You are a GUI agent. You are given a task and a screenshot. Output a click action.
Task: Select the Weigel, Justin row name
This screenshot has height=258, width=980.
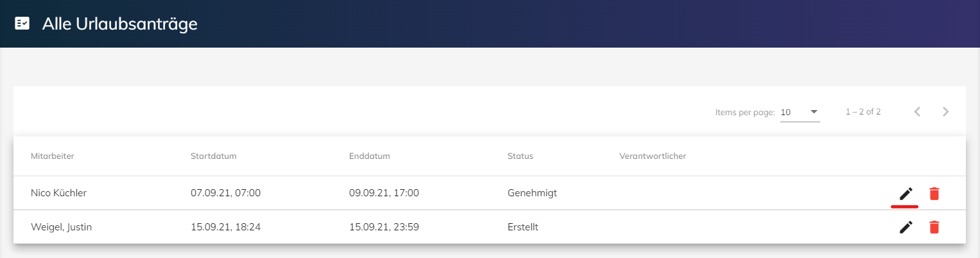coord(61,227)
